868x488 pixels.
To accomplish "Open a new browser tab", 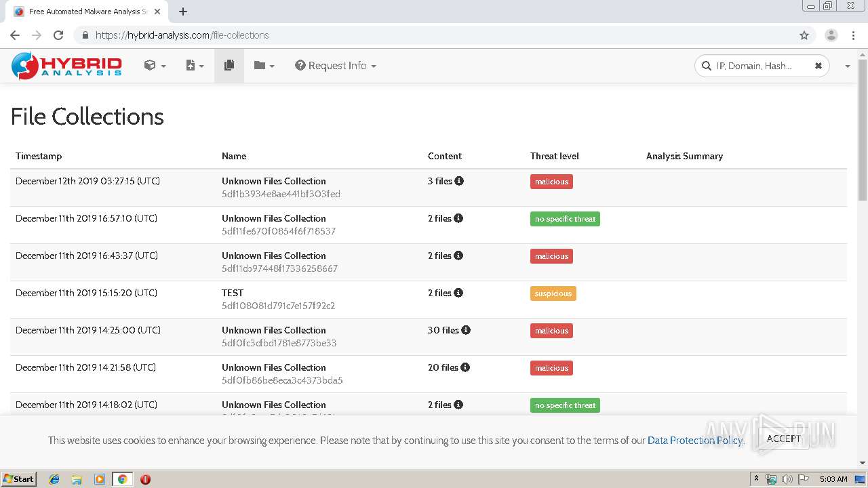I will [183, 12].
